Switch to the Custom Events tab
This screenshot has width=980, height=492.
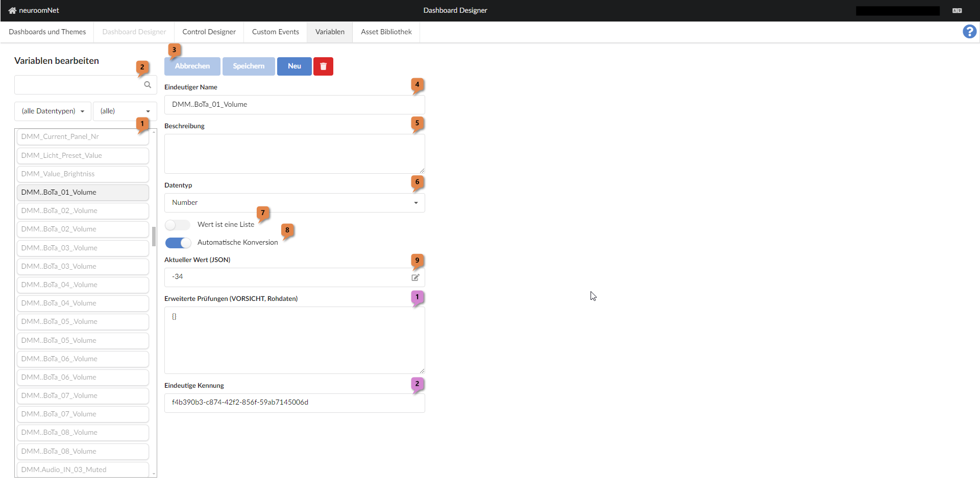[x=275, y=32]
